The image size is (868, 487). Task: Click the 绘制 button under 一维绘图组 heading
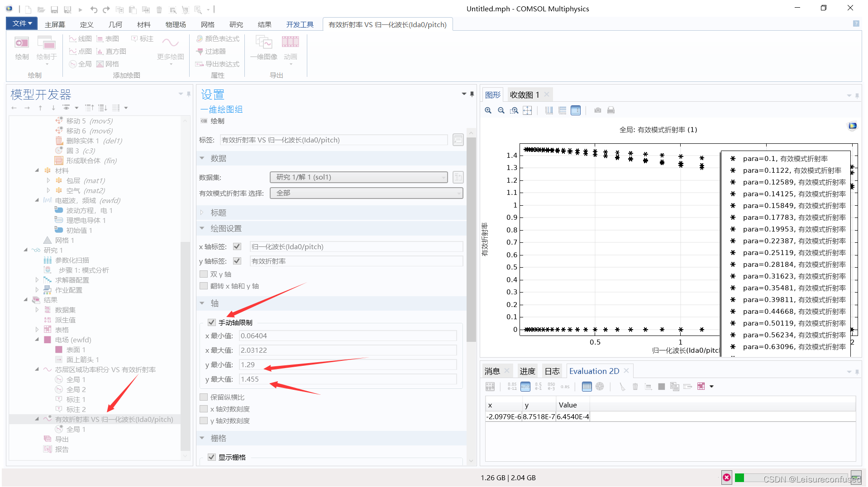pos(213,121)
